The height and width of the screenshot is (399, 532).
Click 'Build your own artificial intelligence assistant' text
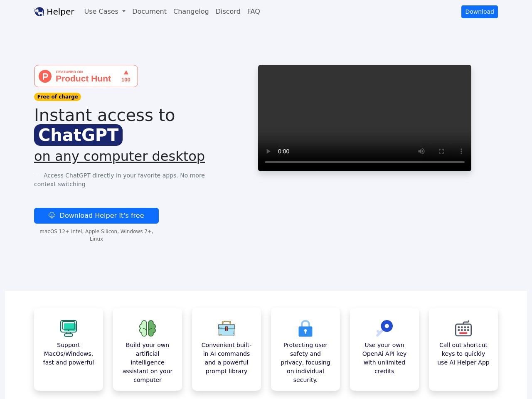tap(148, 362)
